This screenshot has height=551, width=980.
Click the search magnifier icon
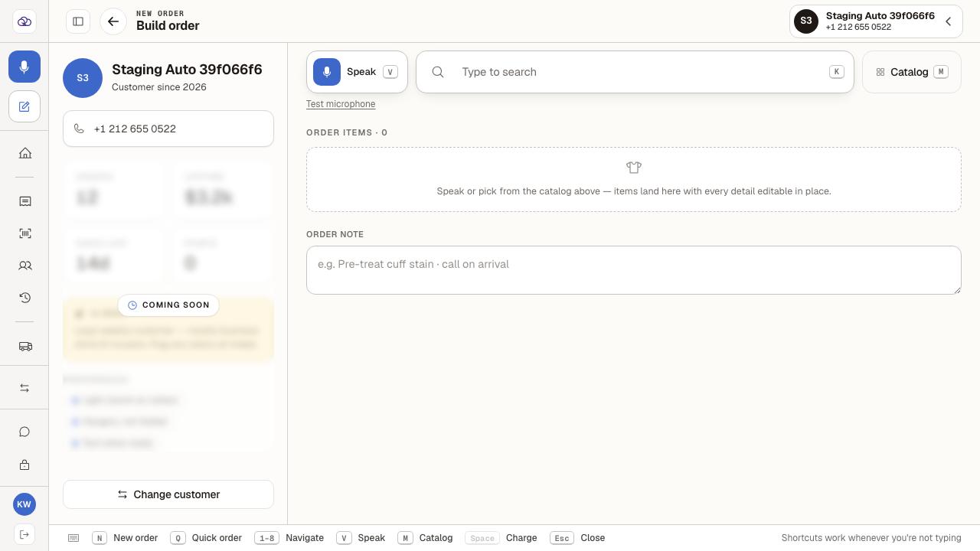pyautogui.click(x=438, y=72)
